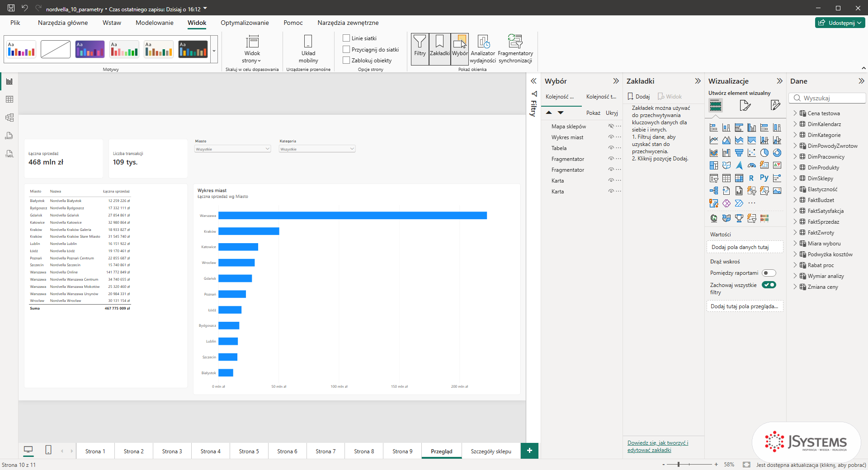
Task: Hide the Wykres miast layer
Action: click(611, 137)
